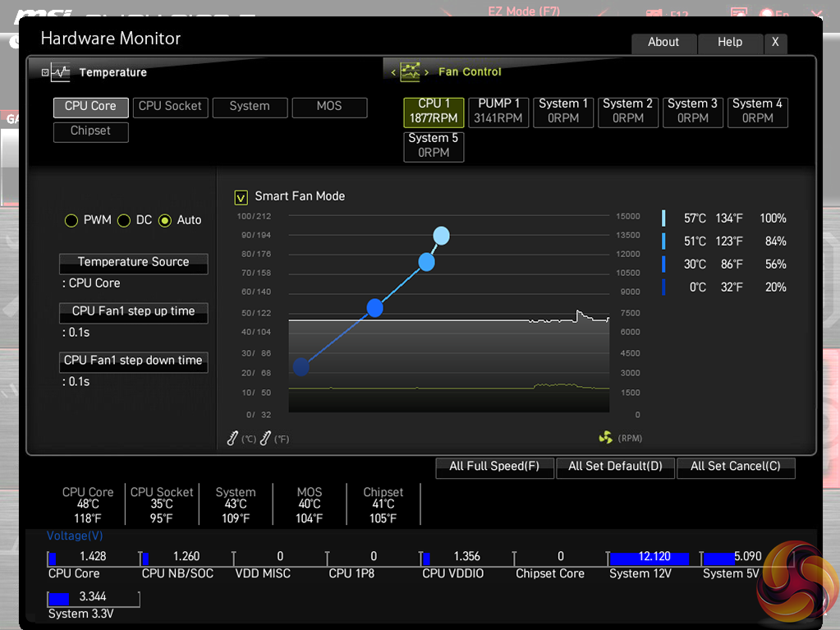
Task: Click the Celsius thermometer icon below graph
Action: point(233,439)
